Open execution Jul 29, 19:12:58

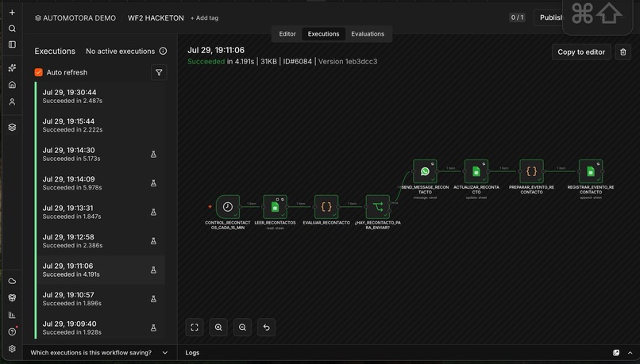click(100, 241)
